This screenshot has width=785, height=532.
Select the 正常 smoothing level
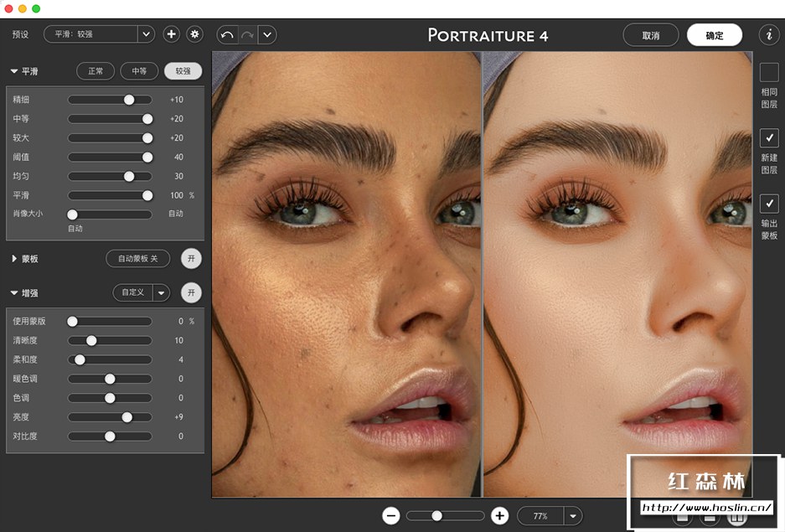(x=96, y=71)
